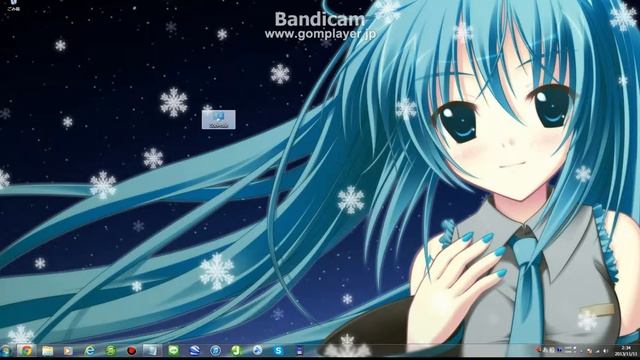Open iTunes from the taskbar
The height and width of the screenshot is (360, 640).
(x=216, y=351)
